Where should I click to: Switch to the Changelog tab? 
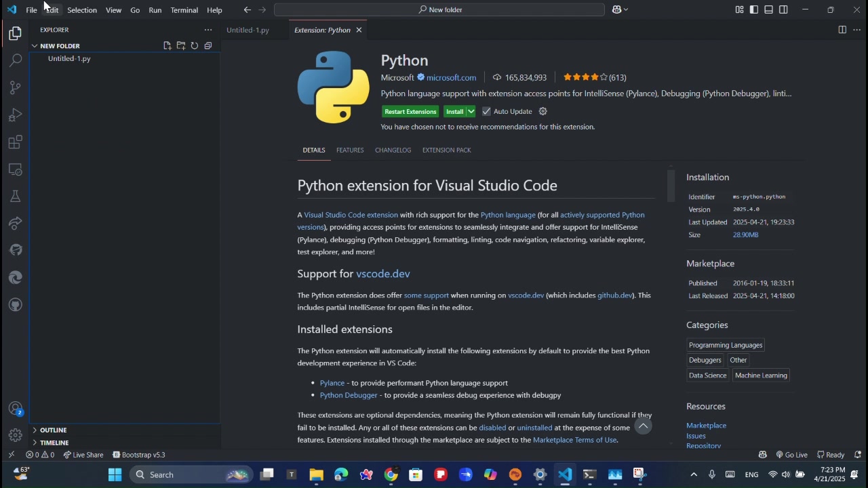click(x=393, y=150)
